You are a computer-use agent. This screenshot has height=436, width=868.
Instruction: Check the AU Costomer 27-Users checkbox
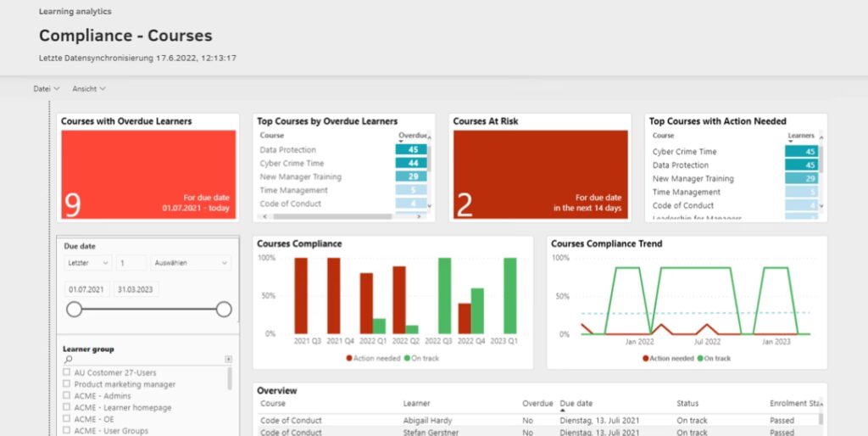pos(67,372)
